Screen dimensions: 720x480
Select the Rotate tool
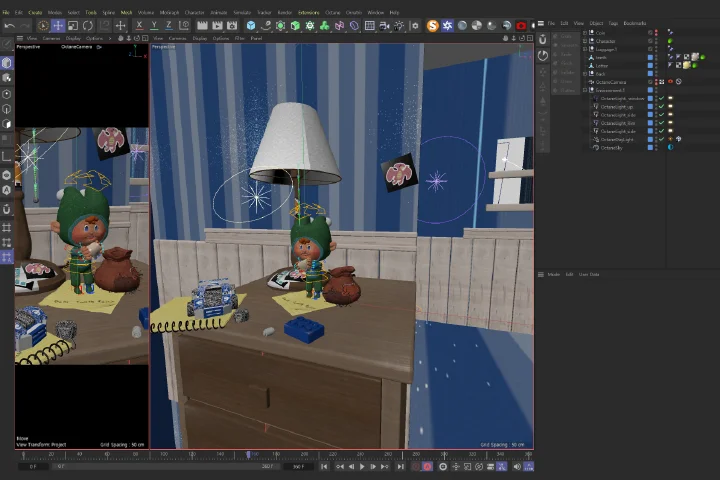click(88, 26)
